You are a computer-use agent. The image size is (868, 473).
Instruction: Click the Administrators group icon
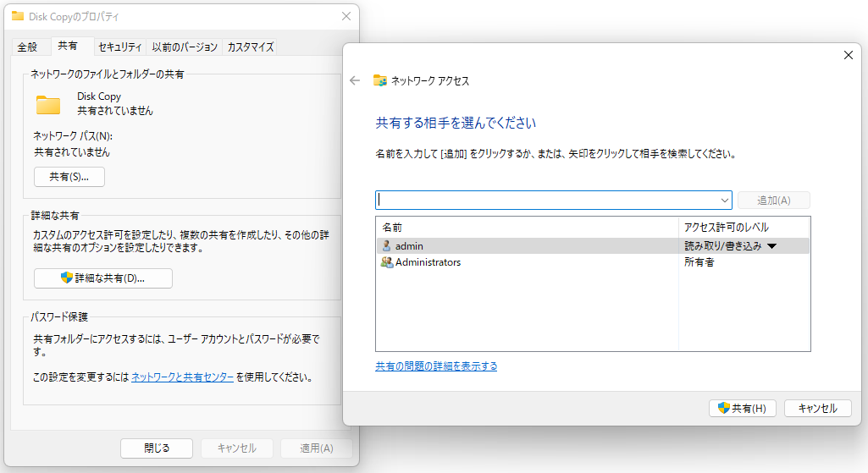coord(386,262)
